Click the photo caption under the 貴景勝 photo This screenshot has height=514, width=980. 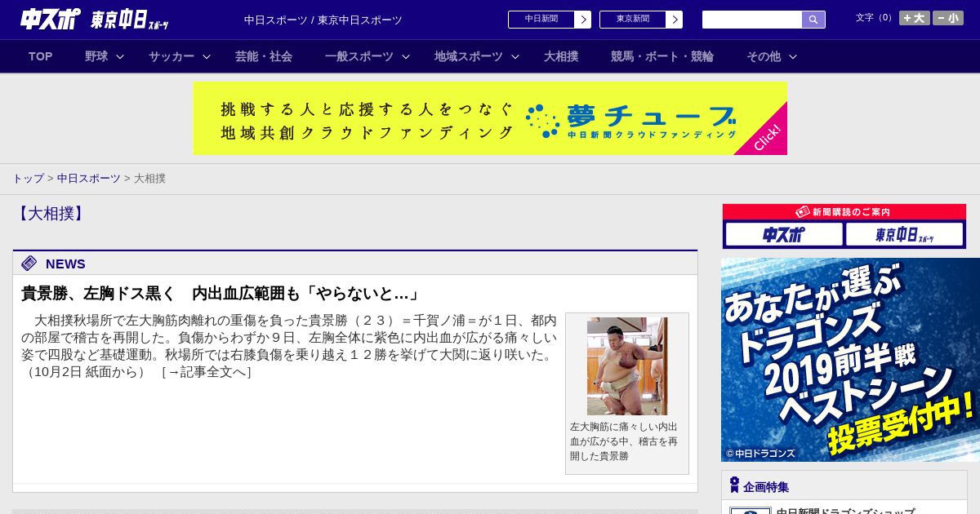(626, 441)
